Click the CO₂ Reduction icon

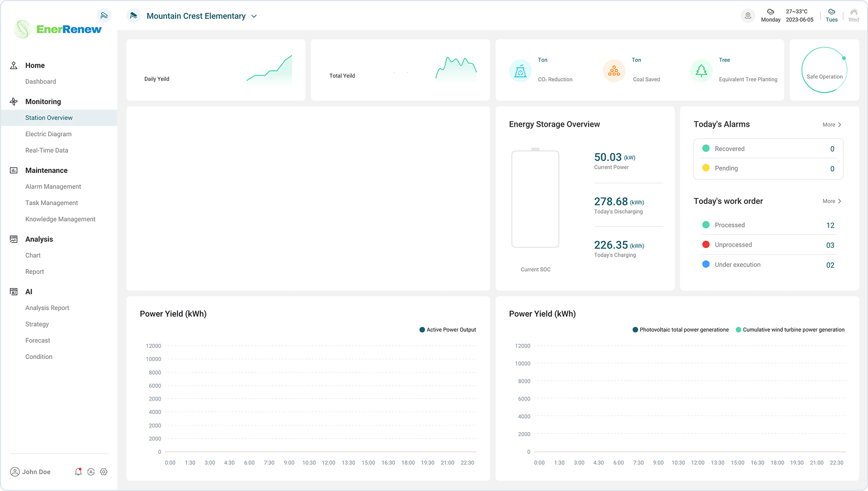coord(520,71)
